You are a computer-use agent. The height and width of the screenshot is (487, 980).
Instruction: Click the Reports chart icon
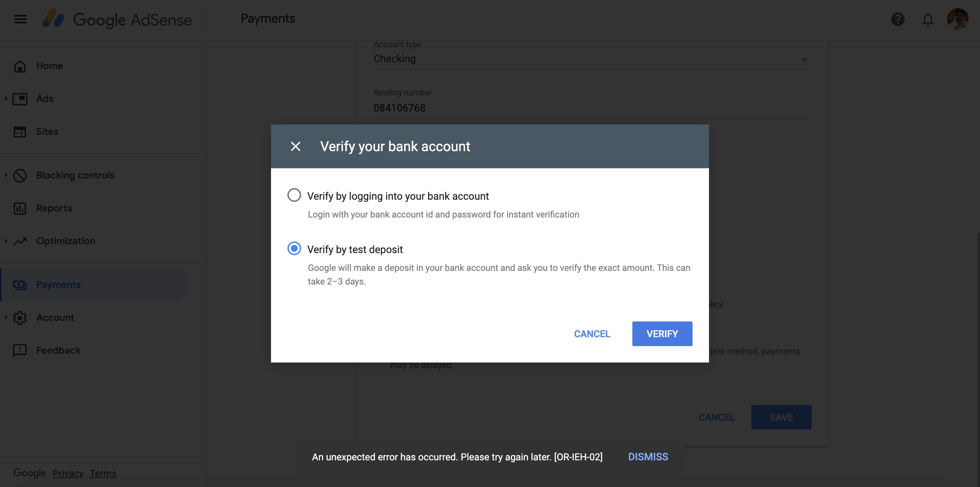(20, 208)
